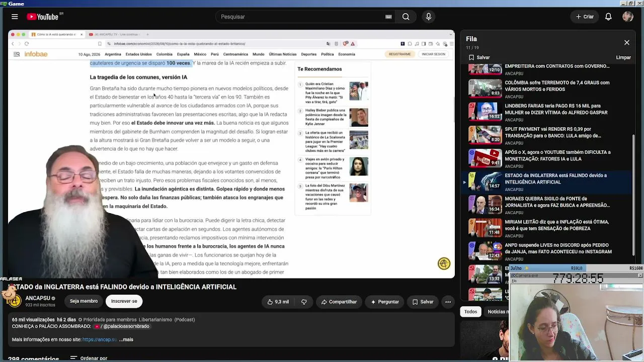Open Hailey Bieber recommended article thumbnail
The height and width of the screenshot is (362, 644).
point(359,117)
